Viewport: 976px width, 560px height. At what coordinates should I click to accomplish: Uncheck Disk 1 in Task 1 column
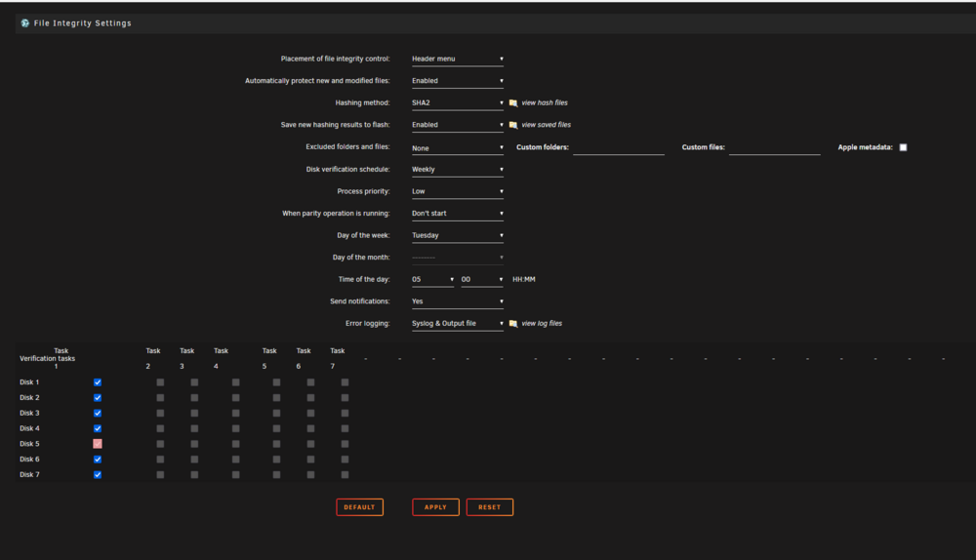[98, 382]
